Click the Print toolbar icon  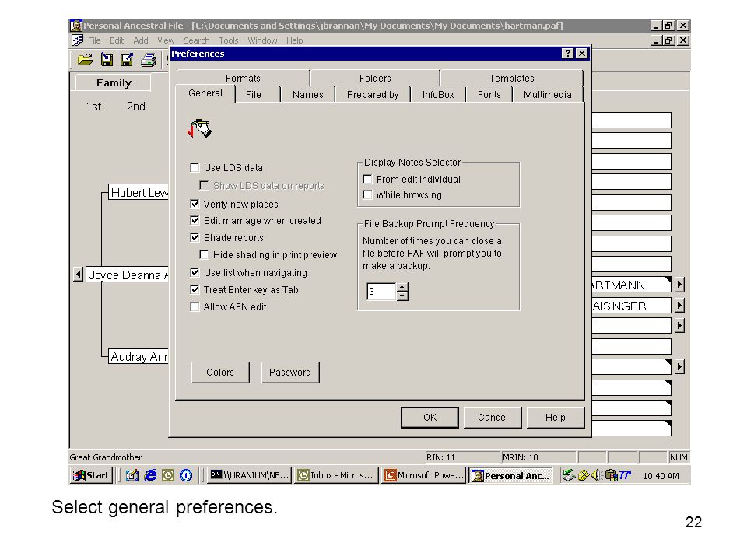[x=148, y=60]
